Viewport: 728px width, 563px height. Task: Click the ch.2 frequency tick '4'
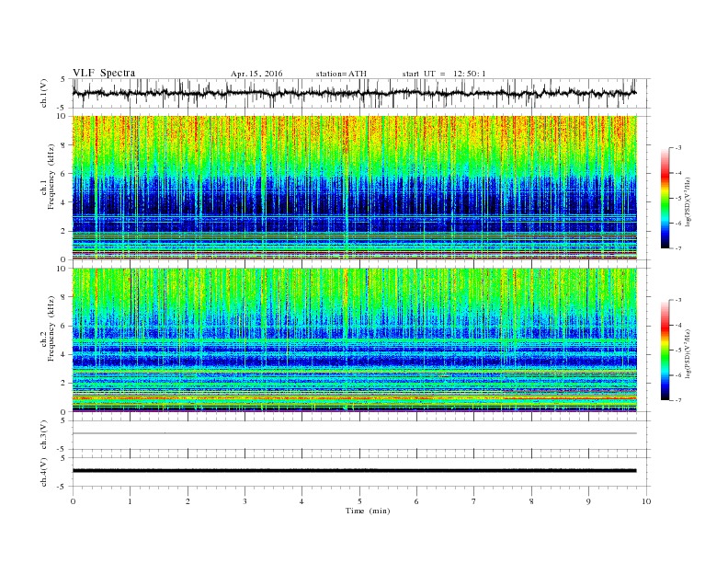point(63,355)
